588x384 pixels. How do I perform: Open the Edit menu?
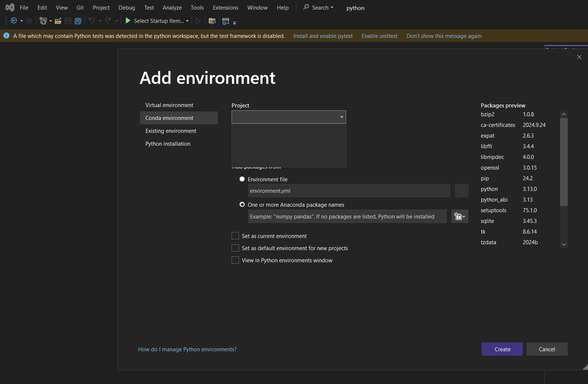coord(42,7)
